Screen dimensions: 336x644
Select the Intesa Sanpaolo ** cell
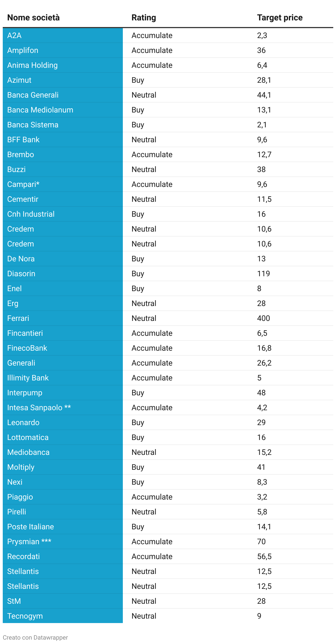click(39, 407)
